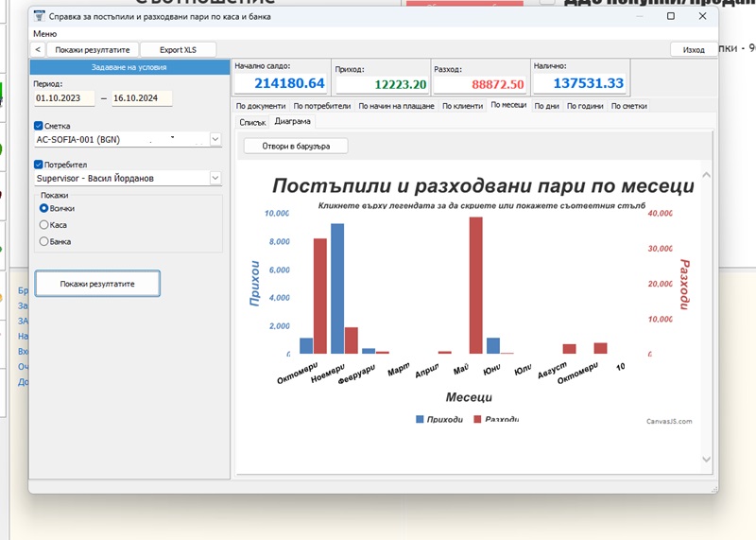756x540 pixels.
Task: Maximize the report window
Action: (671, 16)
